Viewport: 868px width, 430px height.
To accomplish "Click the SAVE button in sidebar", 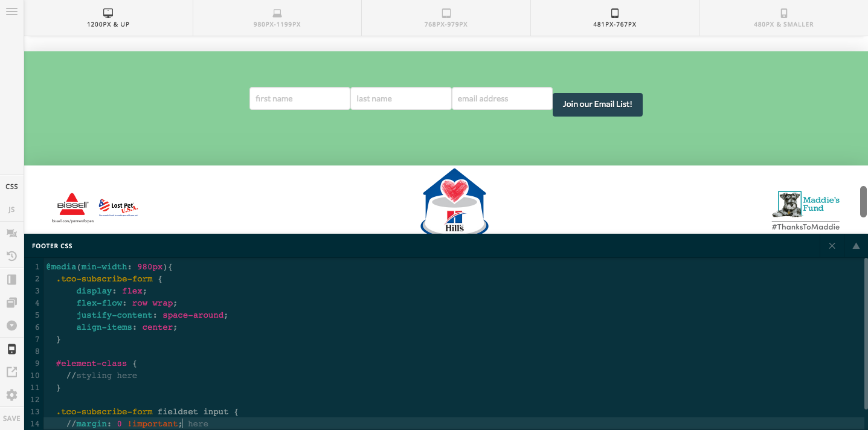I will [11, 418].
